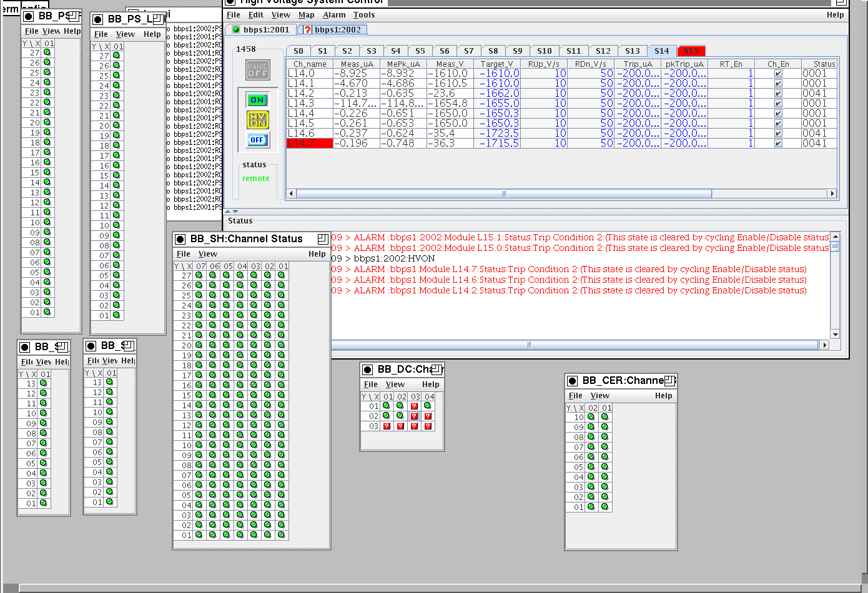Open the Tools menu

364,15
